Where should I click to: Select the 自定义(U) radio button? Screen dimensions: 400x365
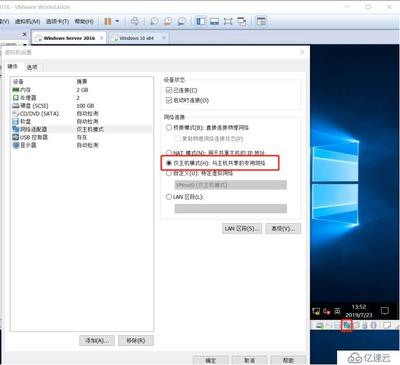pyautogui.click(x=169, y=173)
